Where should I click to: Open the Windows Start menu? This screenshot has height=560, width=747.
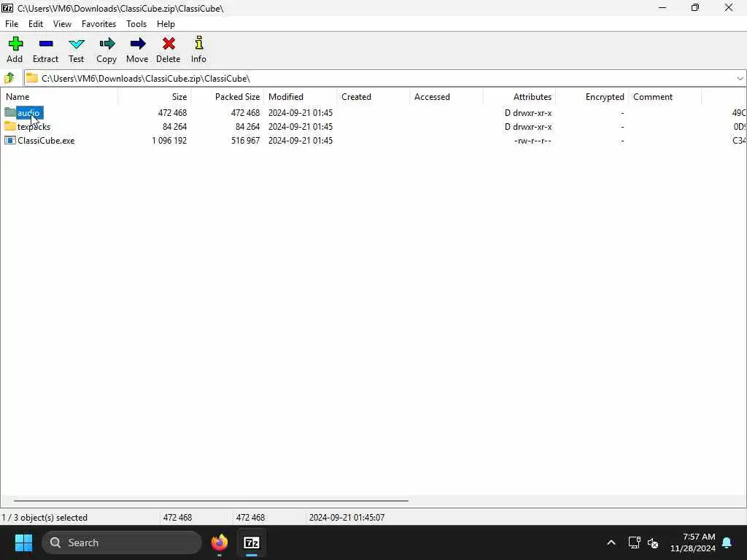pos(23,542)
